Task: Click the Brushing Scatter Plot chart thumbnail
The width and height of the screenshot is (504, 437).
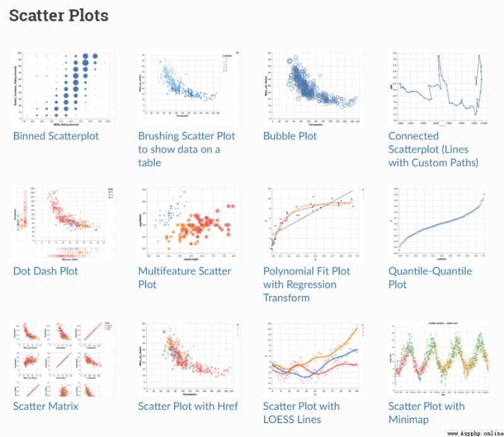Action: coord(188,89)
